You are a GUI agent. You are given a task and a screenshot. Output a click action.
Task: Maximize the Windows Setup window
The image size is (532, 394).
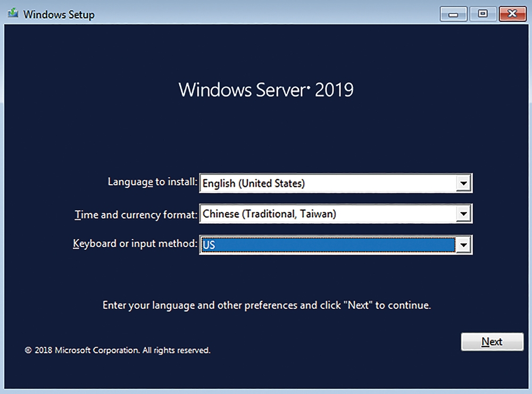pos(483,14)
